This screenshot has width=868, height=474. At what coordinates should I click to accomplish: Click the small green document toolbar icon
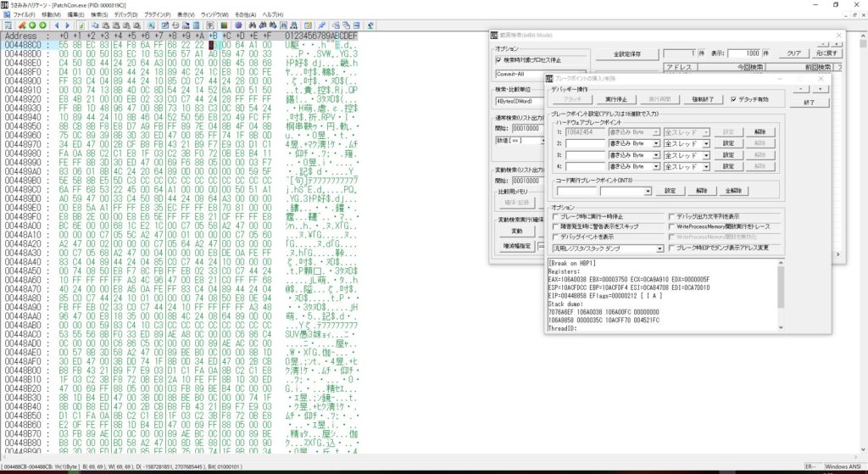(x=81, y=25)
